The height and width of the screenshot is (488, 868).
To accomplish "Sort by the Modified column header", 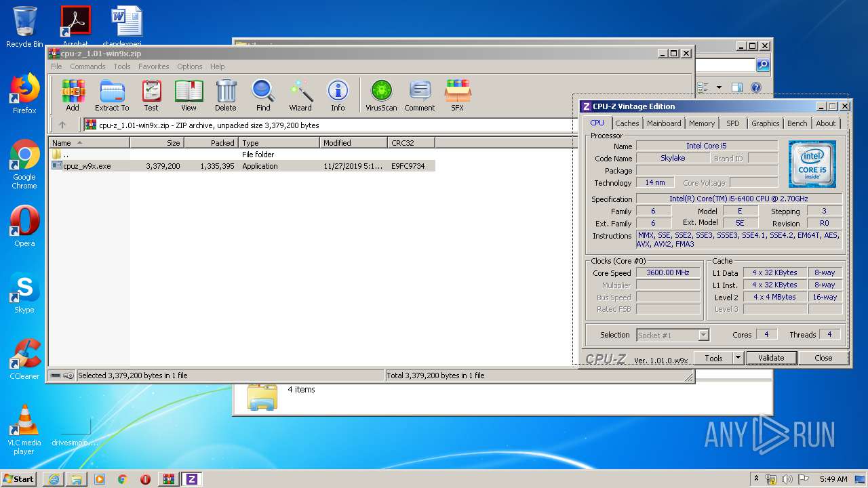I will click(353, 143).
